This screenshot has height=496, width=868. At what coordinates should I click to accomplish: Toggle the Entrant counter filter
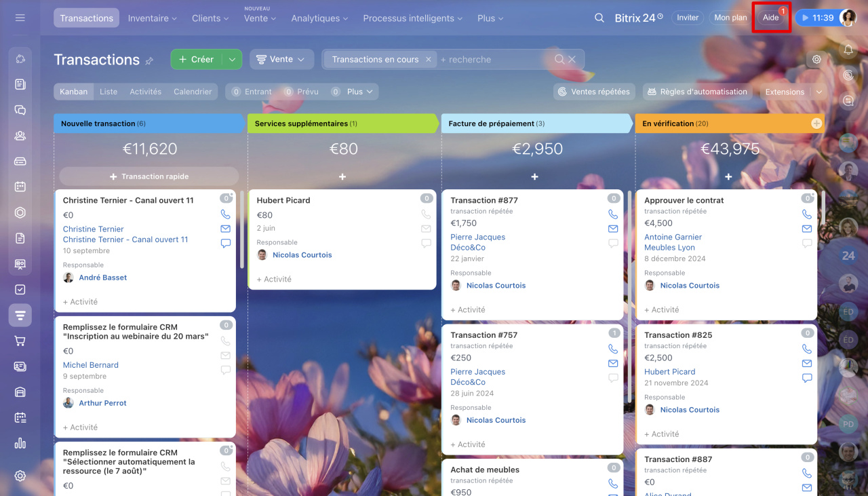point(252,92)
